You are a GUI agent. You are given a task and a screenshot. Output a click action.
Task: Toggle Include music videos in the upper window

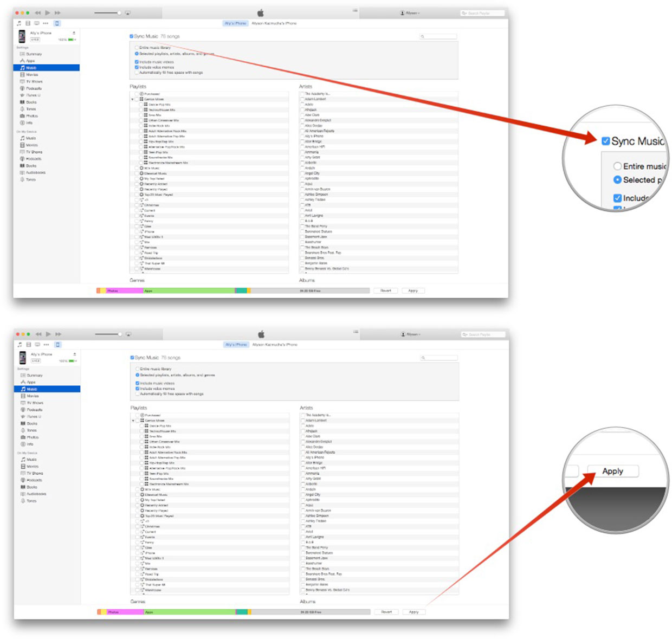[137, 62]
